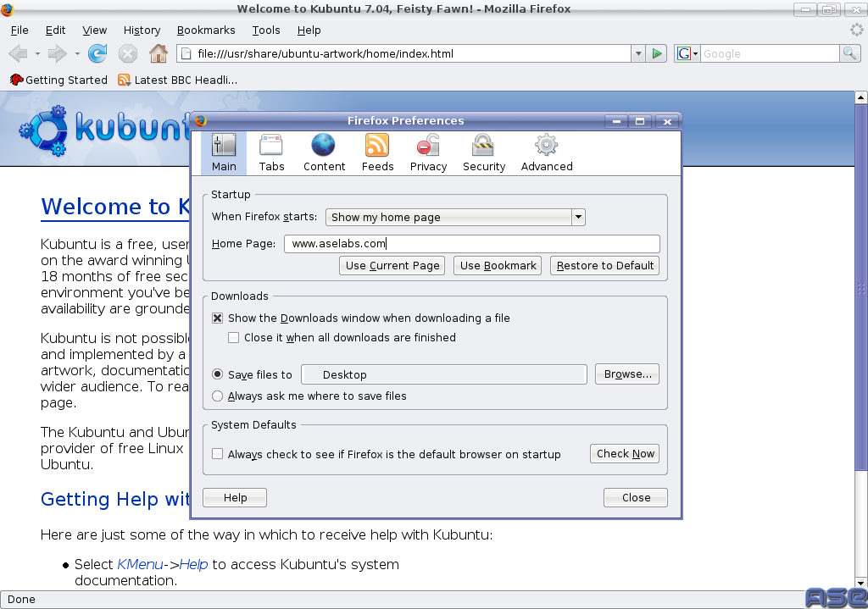Click Use Current Page button

[x=392, y=265]
